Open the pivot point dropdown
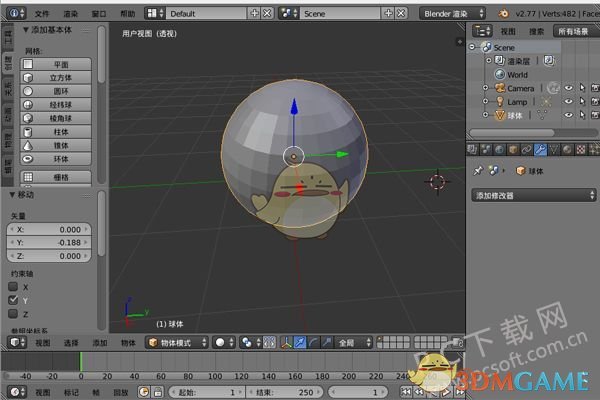The width and height of the screenshot is (600, 400). (x=251, y=342)
